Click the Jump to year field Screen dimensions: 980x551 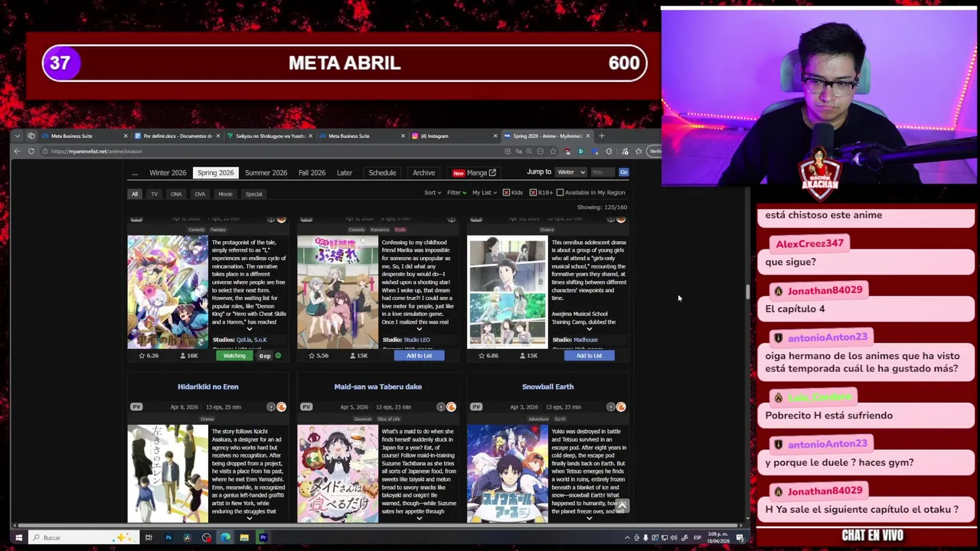point(603,172)
